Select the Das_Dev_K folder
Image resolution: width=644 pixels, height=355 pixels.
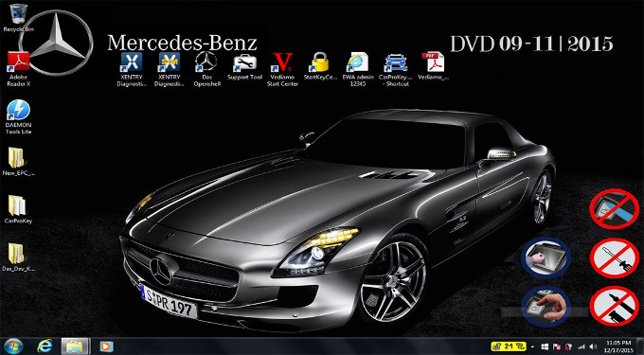coord(18,257)
